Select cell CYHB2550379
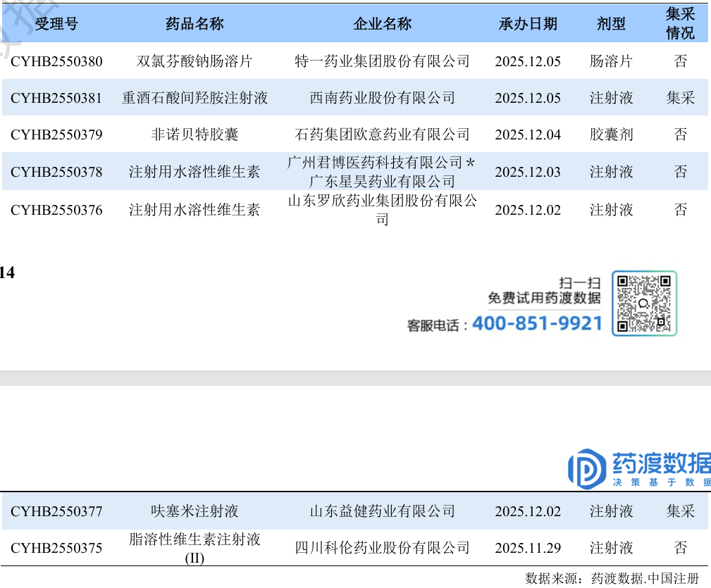This screenshot has height=588, width=711. point(56,135)
